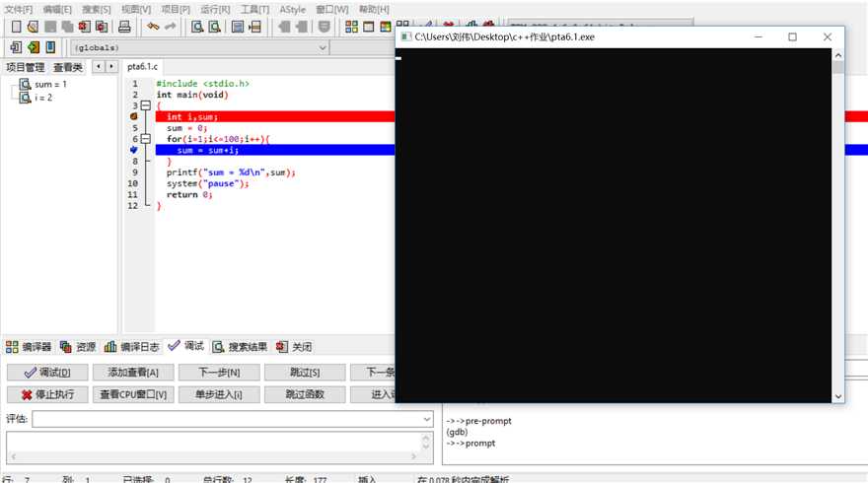Viewport: 868px width, 483px height.
Task: Click the blue bookmark icon in second toolbar row
Action: tap(50, 47)
